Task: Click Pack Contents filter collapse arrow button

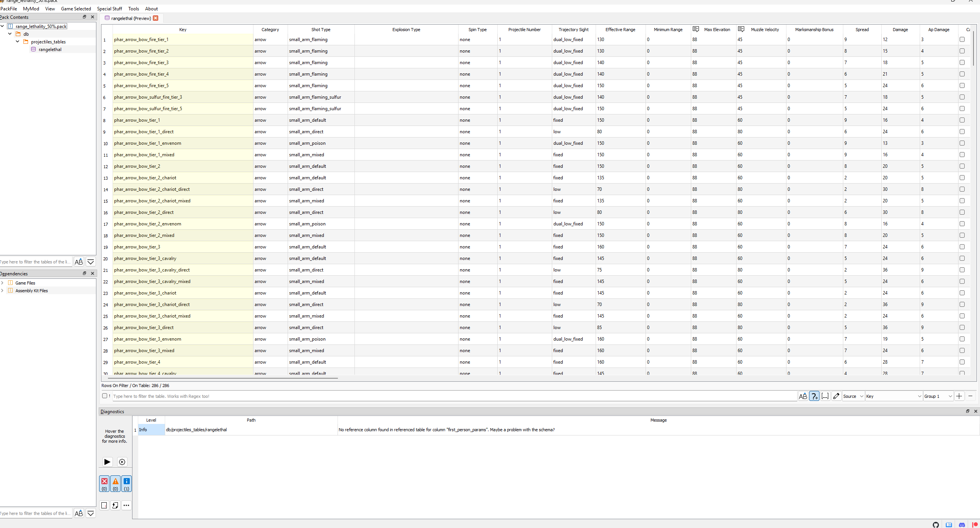Action: [x=91, y=262]
